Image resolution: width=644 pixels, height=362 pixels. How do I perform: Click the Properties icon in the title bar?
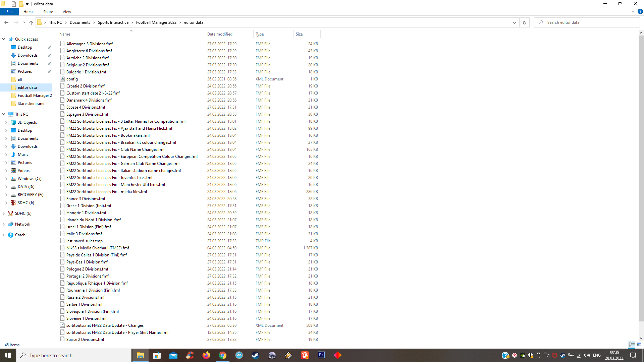coord(14,4)
